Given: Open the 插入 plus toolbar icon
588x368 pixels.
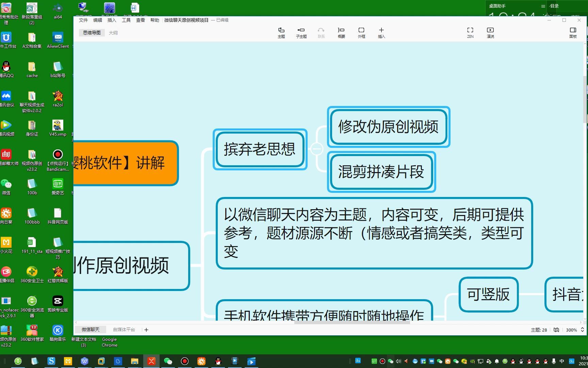Looking at the screenshot, I should click(381, 32).
